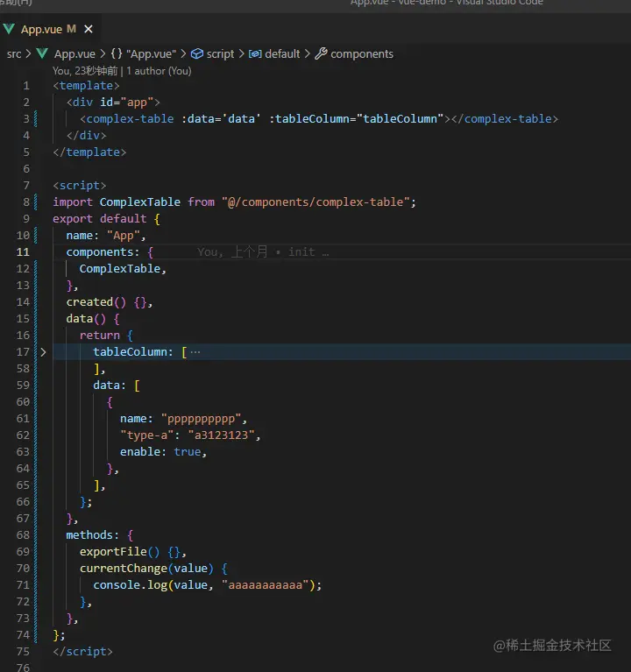Expand the folded tableColumn array at line 17
Screen dimensions: 631x672
point(43,352)
